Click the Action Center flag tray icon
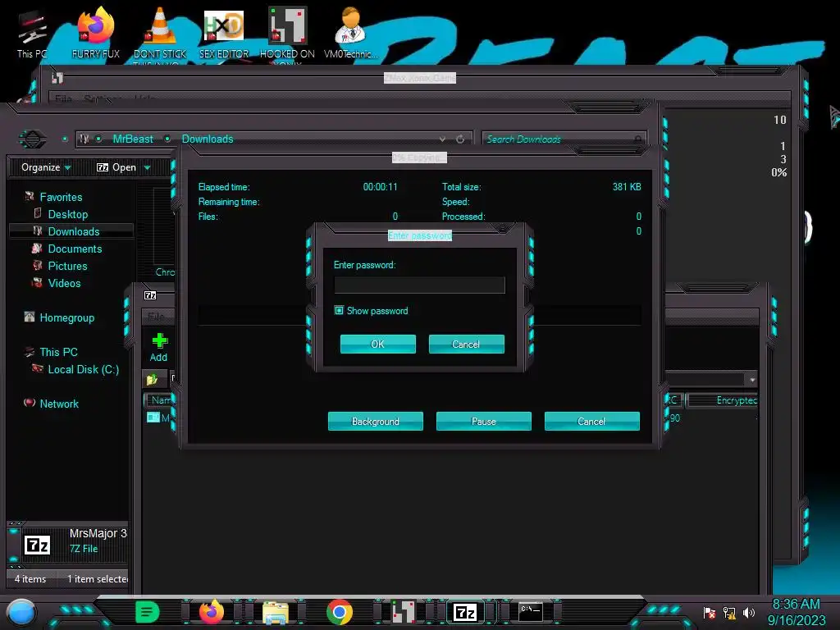The height and width of the screenshot is (630, 840). pos(710,612)
